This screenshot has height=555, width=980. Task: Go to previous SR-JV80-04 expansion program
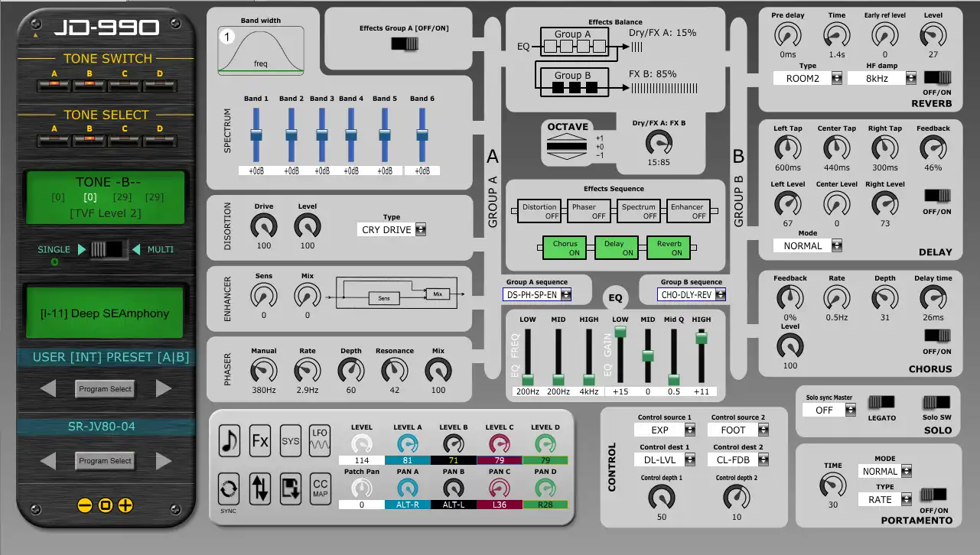coord(48,460)
